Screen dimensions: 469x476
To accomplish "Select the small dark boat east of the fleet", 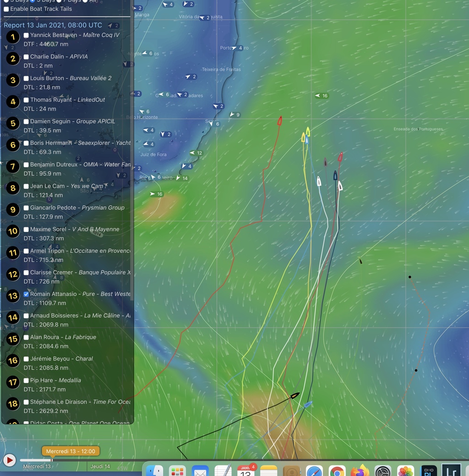I will click(x=360, y=261).
